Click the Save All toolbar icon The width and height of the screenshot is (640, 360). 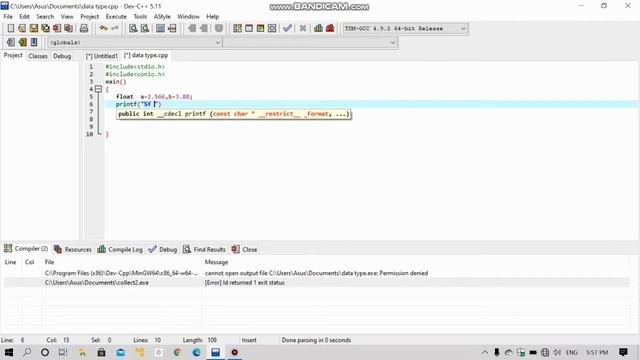[45, 28]
